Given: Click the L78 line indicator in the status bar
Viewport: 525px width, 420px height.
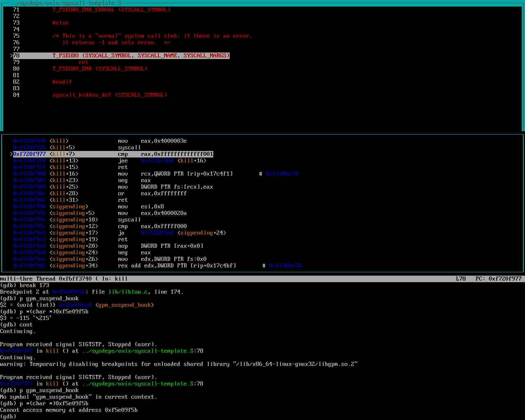Looking at the screenshot, I should coord(461,278).
